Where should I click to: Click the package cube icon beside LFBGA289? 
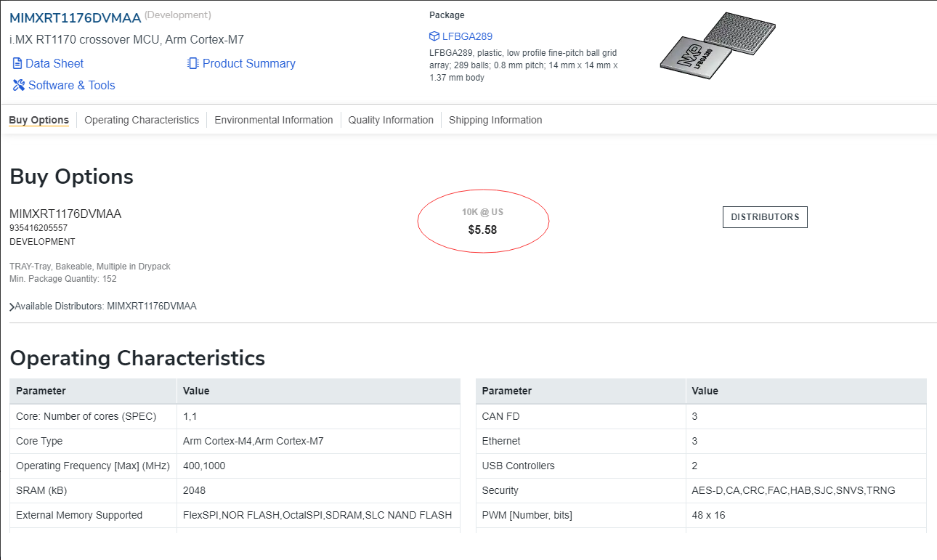click(434, 36)
